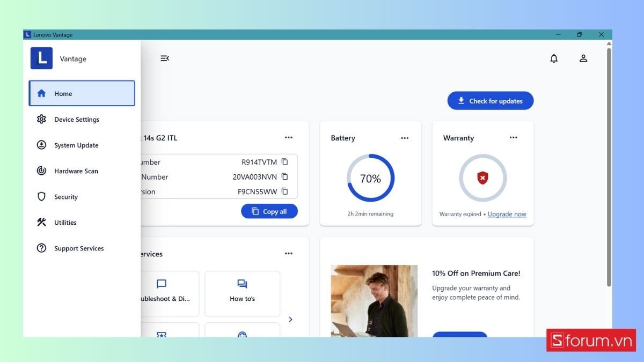
Task: Click the Upgrade now warranty link
Action: [507, 214]
